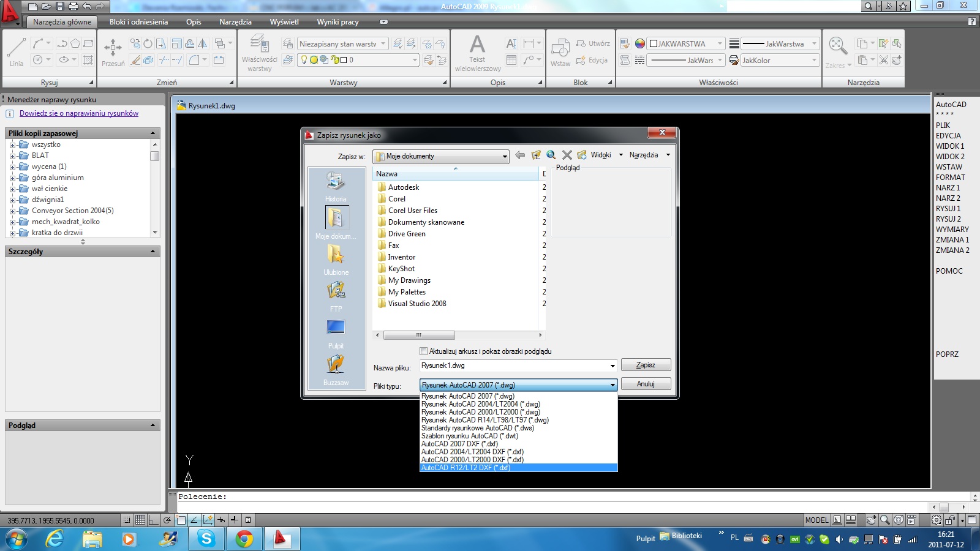Open Właściwości warstwy layer properties
Screen dimensions: 980x551
click(260, 53)
